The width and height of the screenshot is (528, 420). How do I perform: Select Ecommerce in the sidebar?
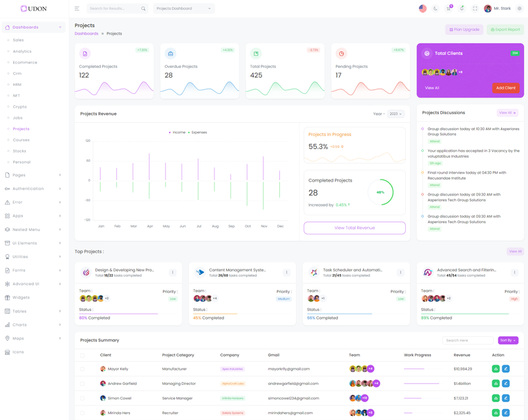tap(25, 63)
